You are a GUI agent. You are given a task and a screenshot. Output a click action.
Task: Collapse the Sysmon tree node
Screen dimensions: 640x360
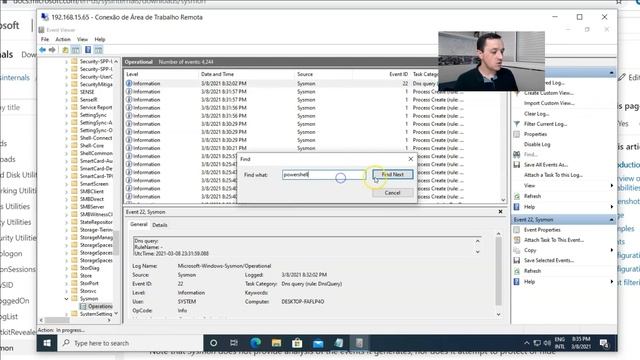tap(67, 299)
